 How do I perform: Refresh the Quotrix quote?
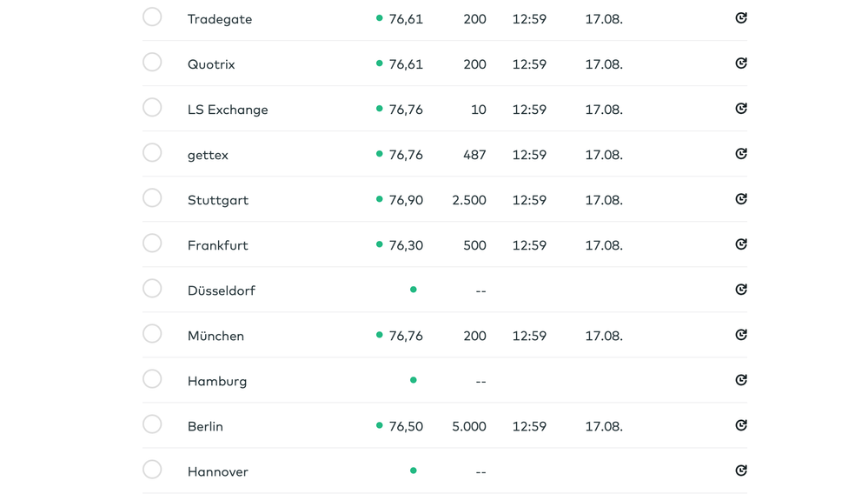click(x=741, y=63)
